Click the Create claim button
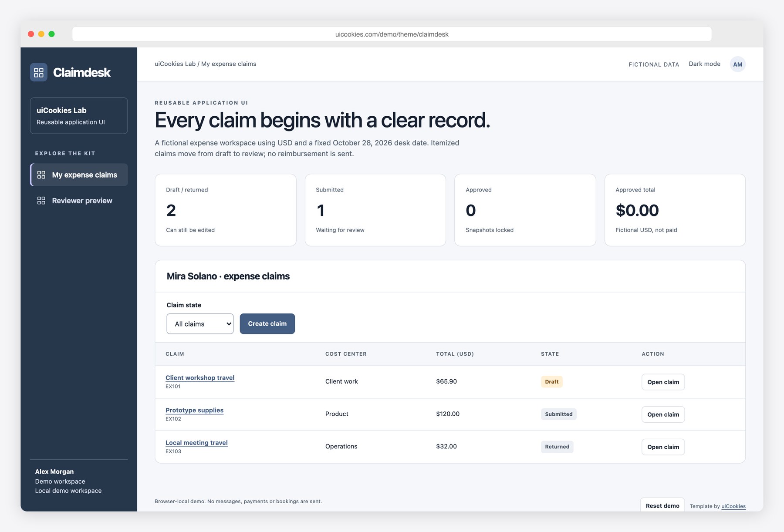784x532 pixels. [x=267, y=324]
